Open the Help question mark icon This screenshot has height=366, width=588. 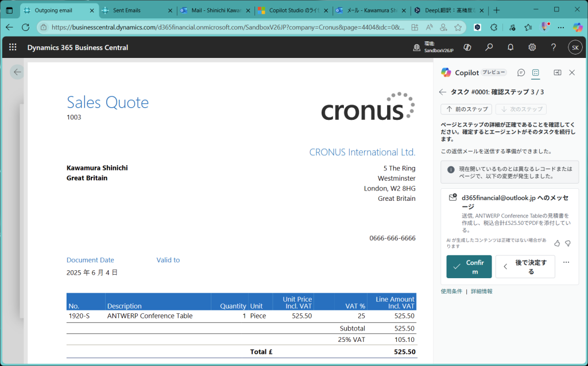coord(554,47)
